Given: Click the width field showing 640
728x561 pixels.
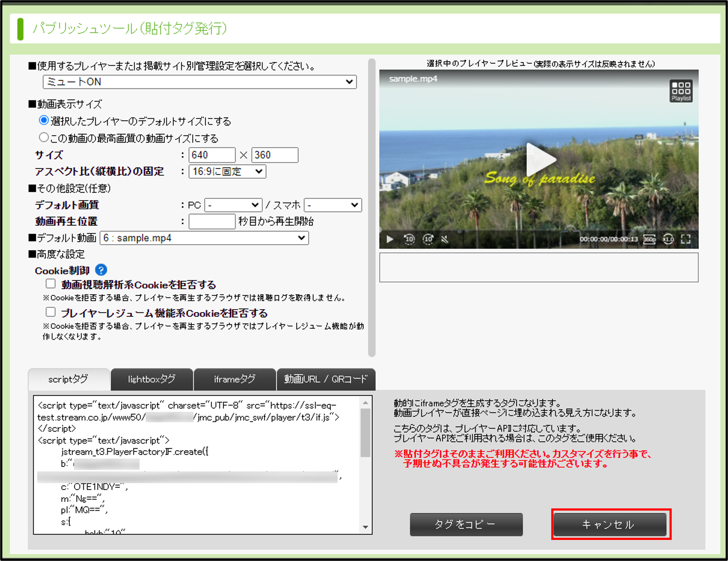Looking at the screenshot, I should [212, 155].
